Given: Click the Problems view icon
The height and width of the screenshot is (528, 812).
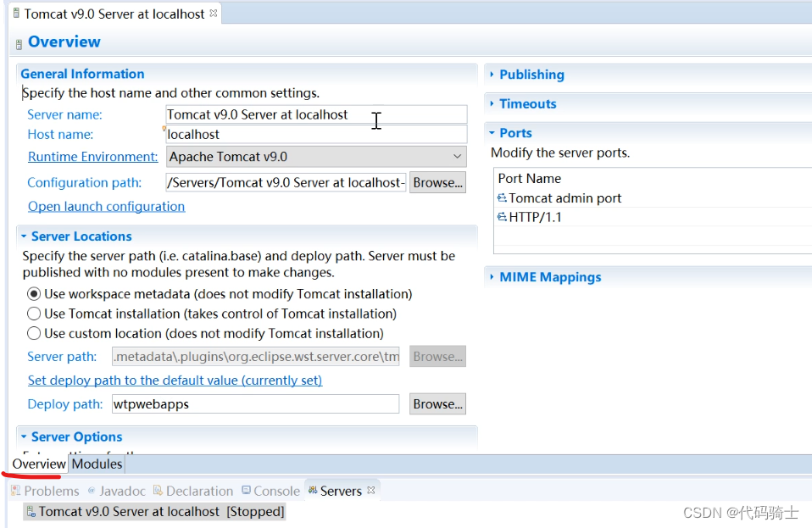Looking at the screenshot, I should tap(15, 491).
